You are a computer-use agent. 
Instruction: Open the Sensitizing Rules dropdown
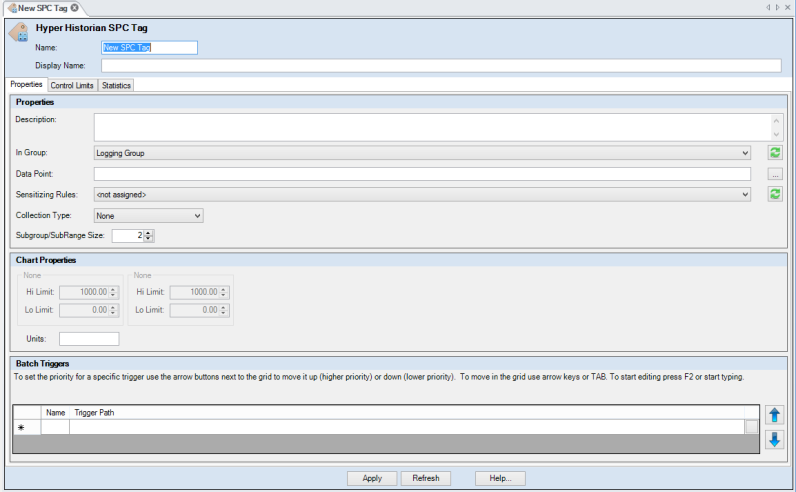(745, 195)
